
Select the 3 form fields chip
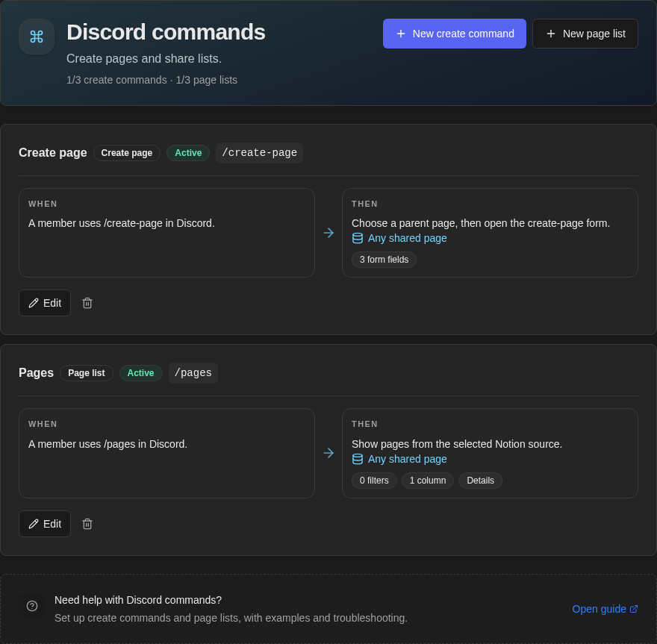384,260
